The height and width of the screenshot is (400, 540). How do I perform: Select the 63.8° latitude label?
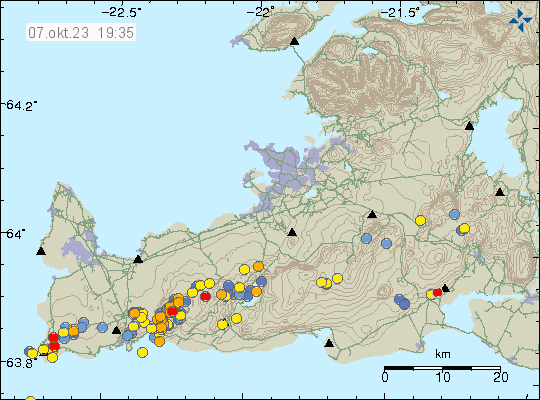click(21, 363)
